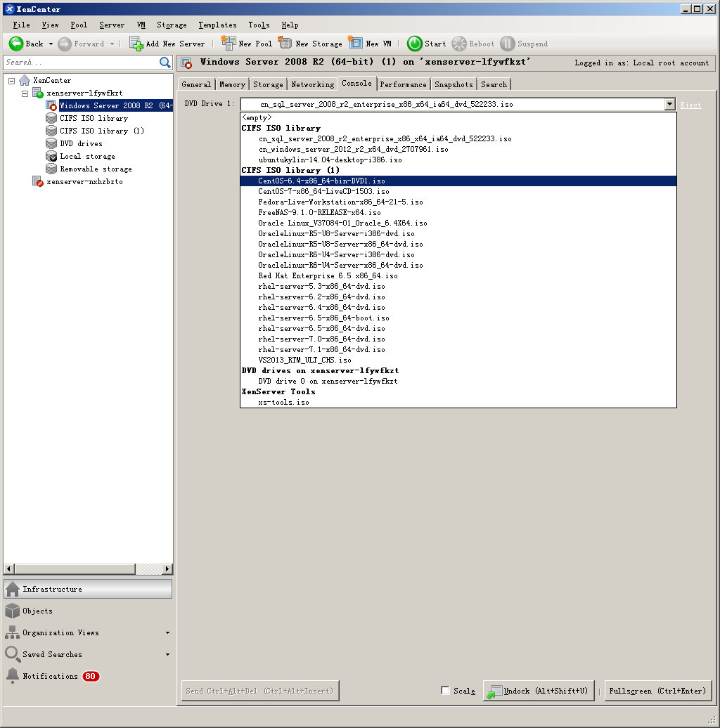Click the CIFS ISO library (1) disk icon
Image resolution: width=720 pixels, height=728 pixels.
tap(51, 131)
